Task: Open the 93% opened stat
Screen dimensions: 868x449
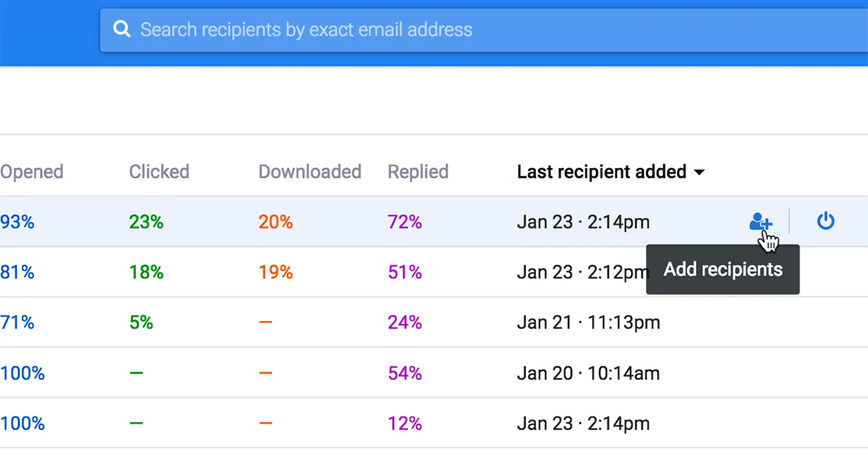Action: (x=17, y=222)
